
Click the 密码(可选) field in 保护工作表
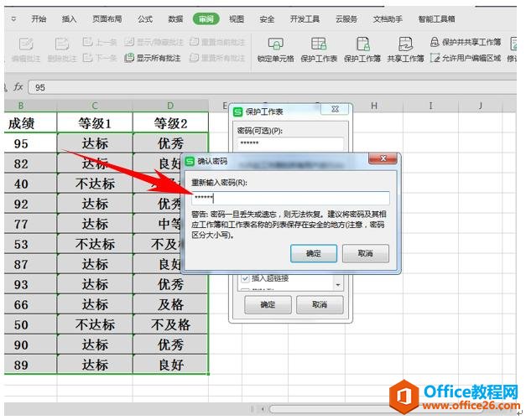point(290,143)
